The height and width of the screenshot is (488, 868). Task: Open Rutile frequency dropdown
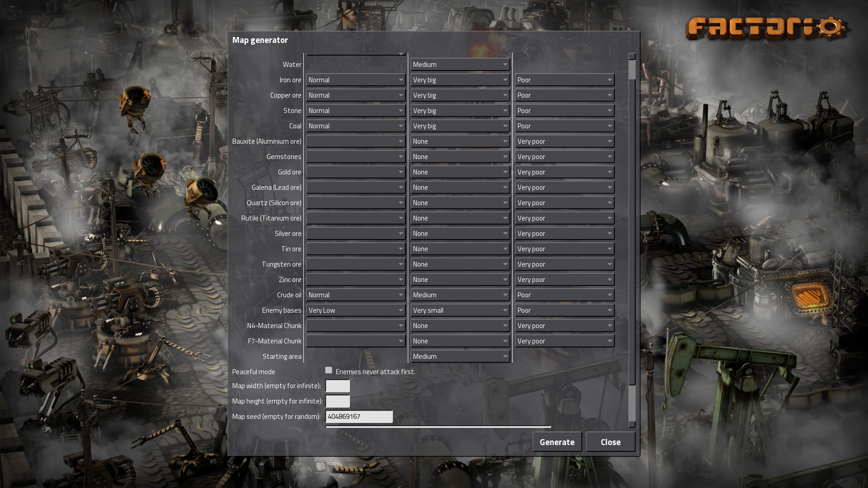(x=356, y=218)
